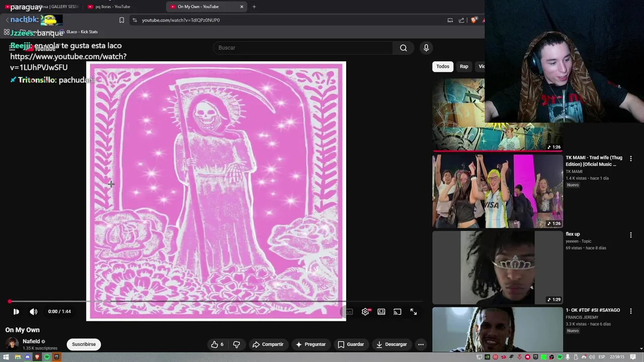Open Discord from the taskbar

coord(27,357)
